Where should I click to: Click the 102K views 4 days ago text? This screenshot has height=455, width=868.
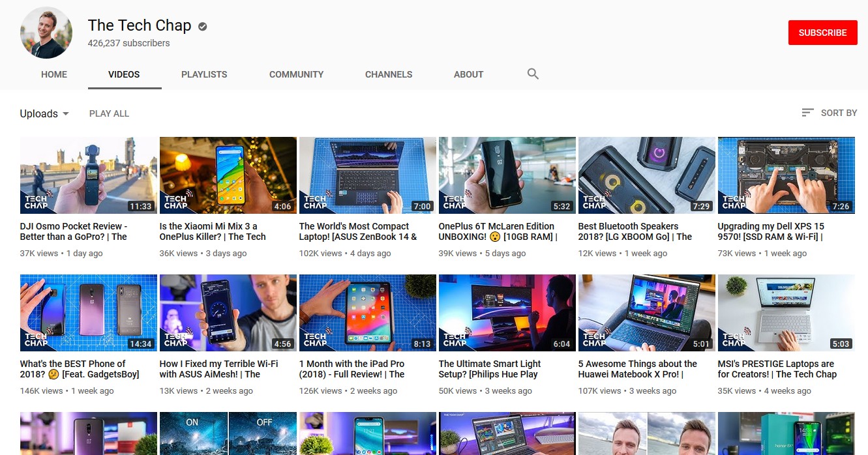[345, 254]
